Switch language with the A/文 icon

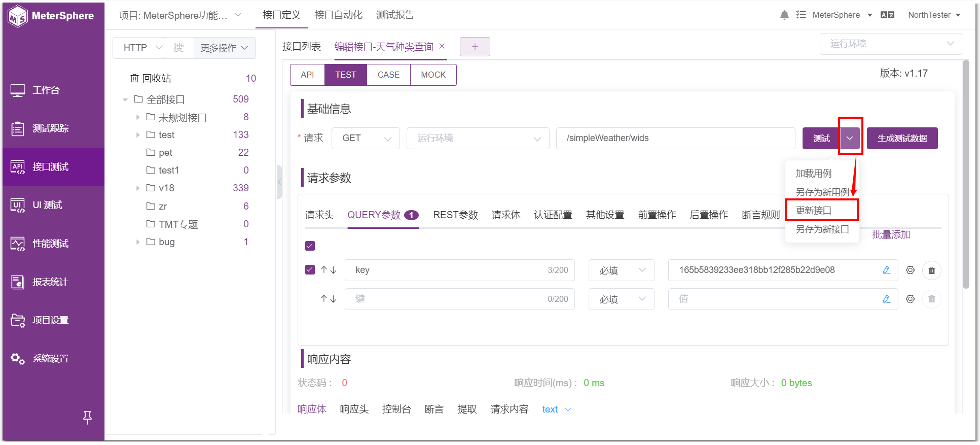click(x=887, y=15)
